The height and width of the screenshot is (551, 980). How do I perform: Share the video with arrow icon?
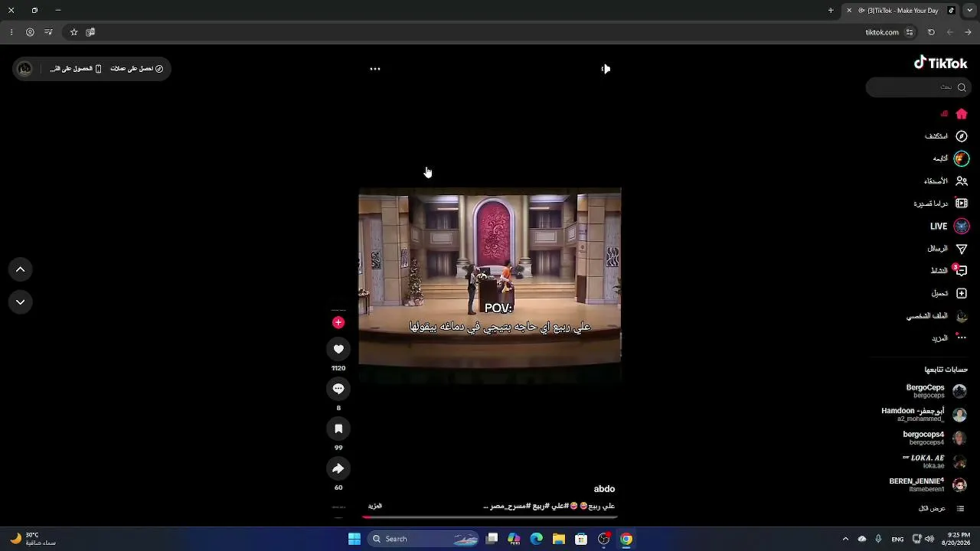338,468
